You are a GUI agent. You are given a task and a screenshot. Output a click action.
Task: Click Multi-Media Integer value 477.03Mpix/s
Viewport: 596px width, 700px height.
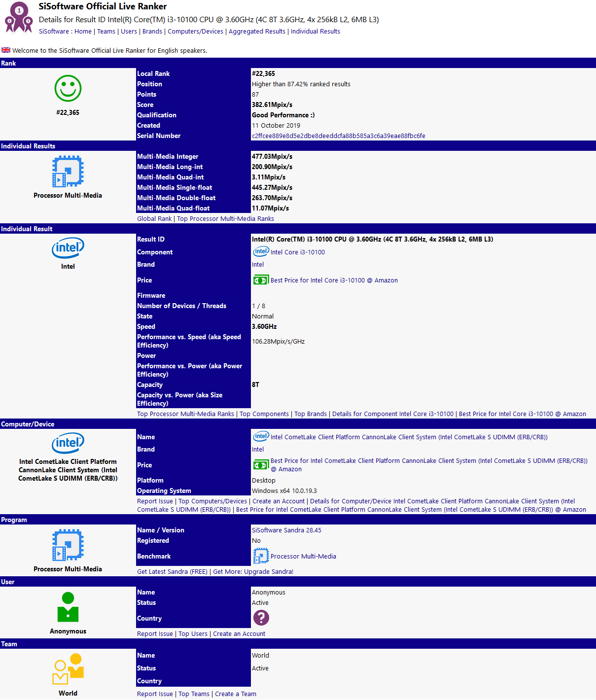click(x=272, y=157)
